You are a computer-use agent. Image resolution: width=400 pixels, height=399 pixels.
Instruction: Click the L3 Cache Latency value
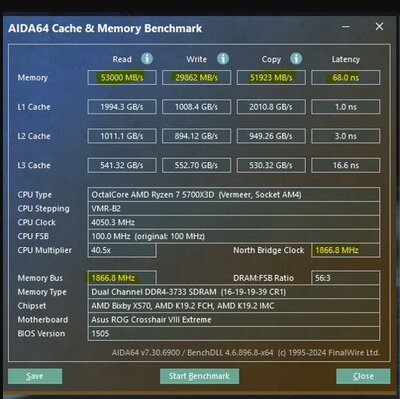tap(346, 165)
